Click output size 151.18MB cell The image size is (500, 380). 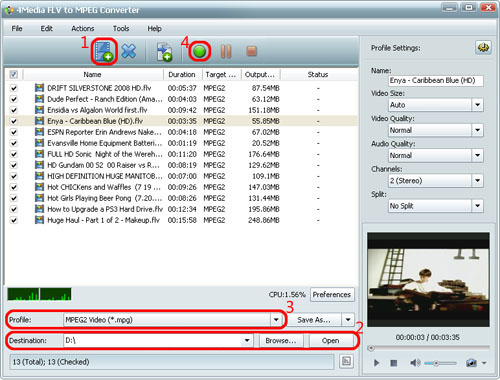click(264, 110)
